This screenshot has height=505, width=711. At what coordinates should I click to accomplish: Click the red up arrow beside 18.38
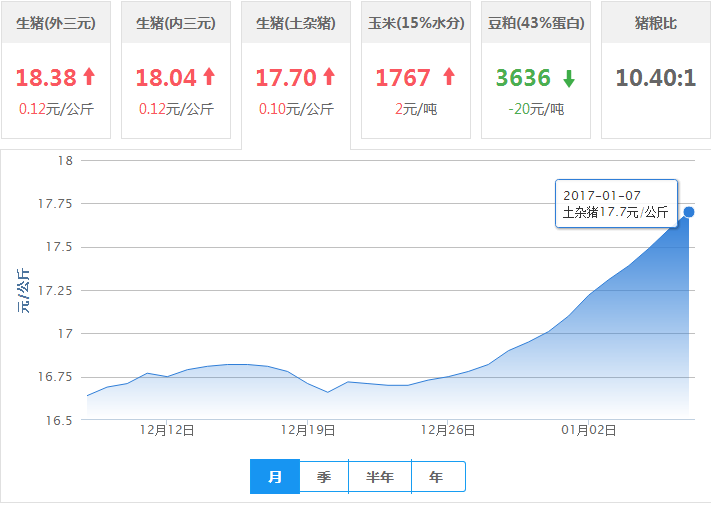click(89, 77)
